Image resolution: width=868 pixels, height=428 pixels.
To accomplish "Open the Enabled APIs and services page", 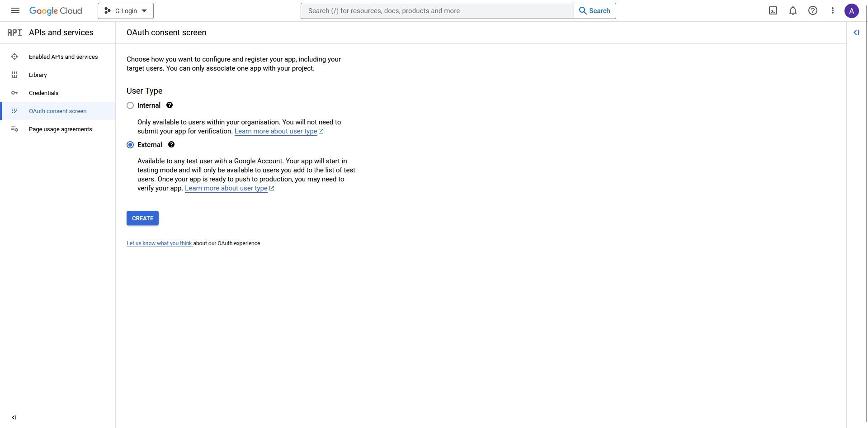I will pos(63,57).
